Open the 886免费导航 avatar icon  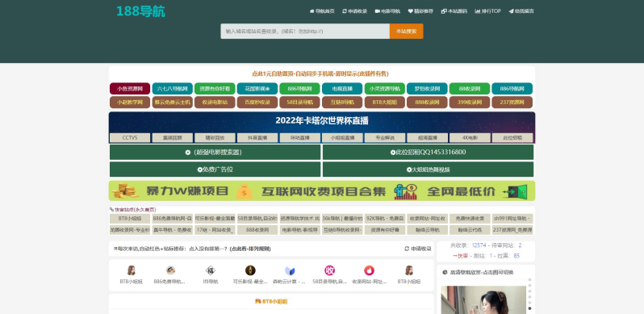pyautogui.click(x=170, y=270)
